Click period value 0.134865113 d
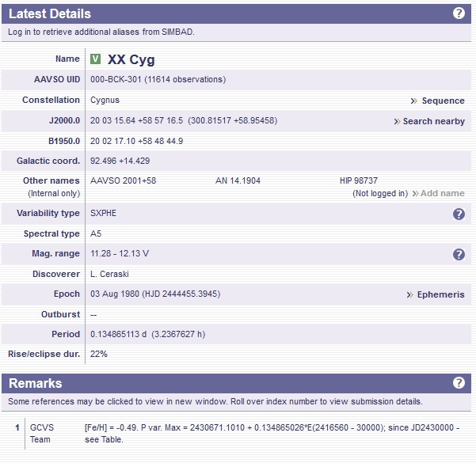The image size is (476, 463). point(118,334)
